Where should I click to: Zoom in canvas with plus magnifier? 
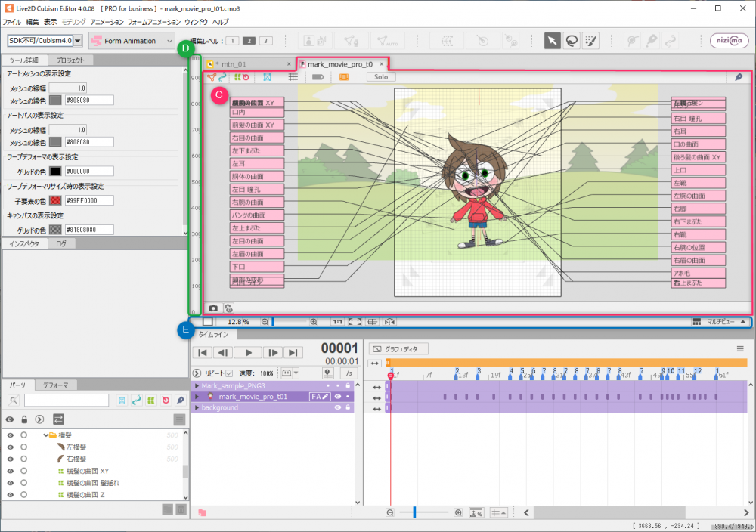314,322
